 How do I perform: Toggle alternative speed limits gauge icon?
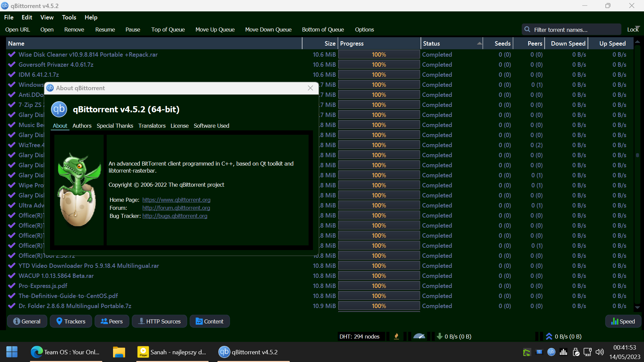coord(419,337)
